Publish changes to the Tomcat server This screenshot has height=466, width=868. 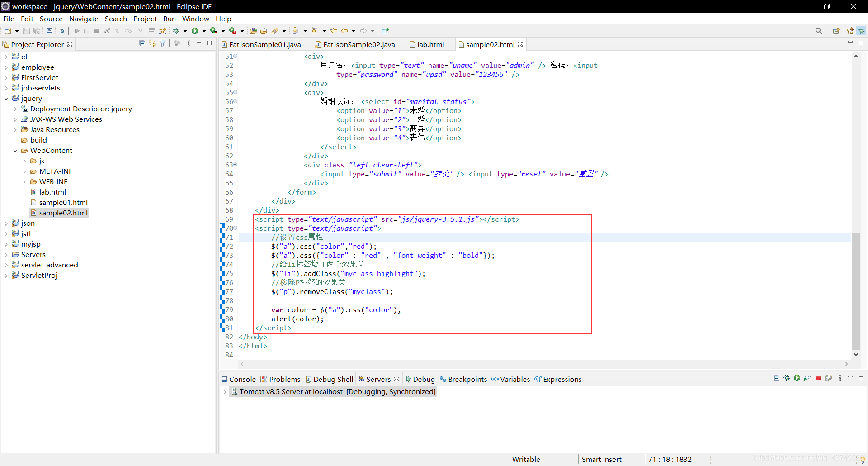828,378
